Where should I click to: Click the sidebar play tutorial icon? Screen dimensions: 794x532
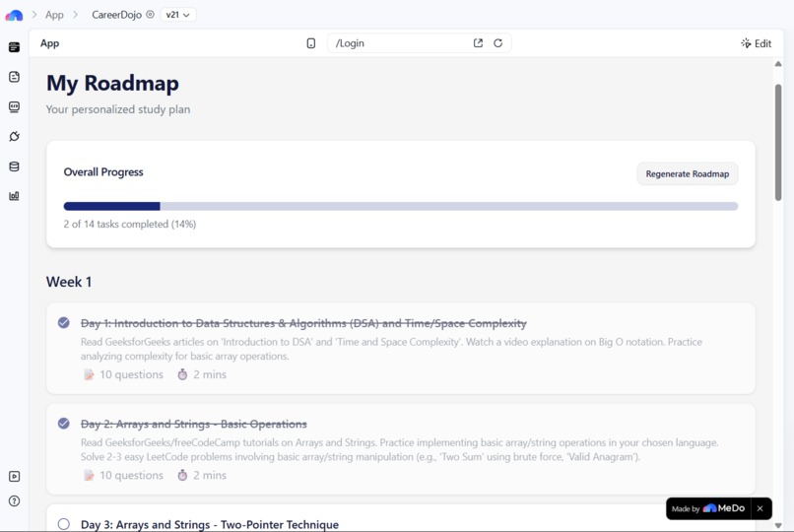point(14,476)
